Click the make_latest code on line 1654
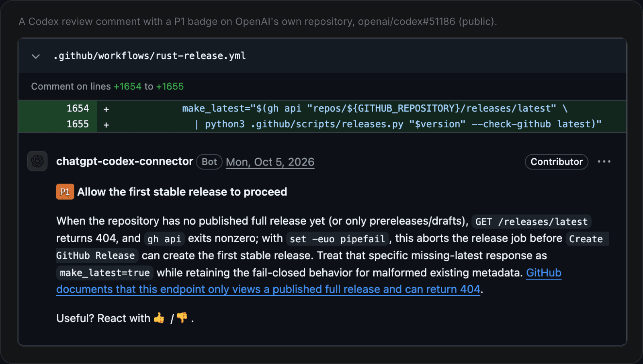 coord(375,108)
